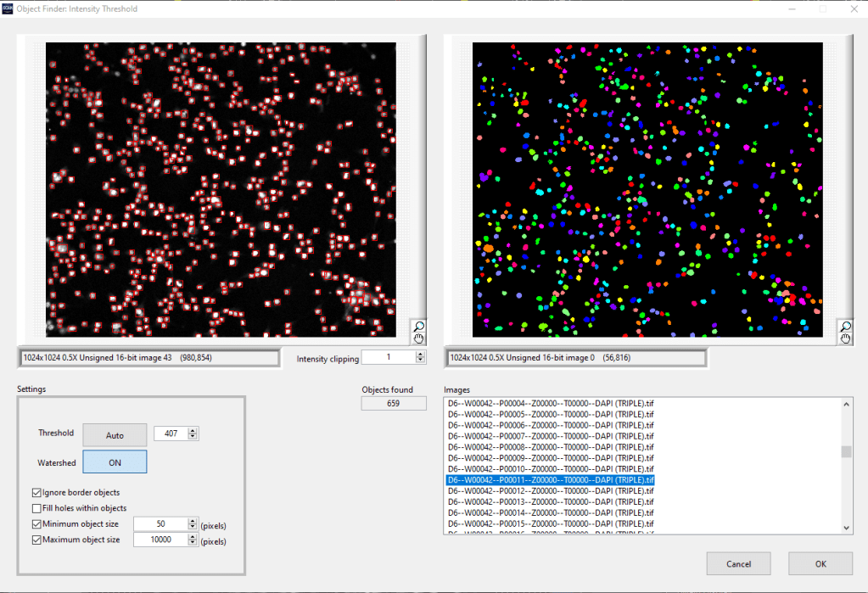Click the zoom magnifier on the right segmented image
The width and height of the screenshot is (868, 593).
[x=844, y=327]
